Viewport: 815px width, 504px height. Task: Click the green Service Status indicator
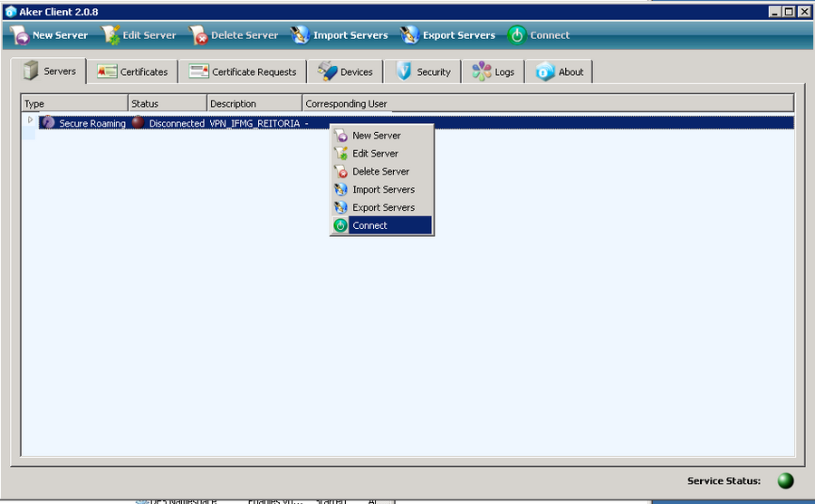(x=785, y=481)
